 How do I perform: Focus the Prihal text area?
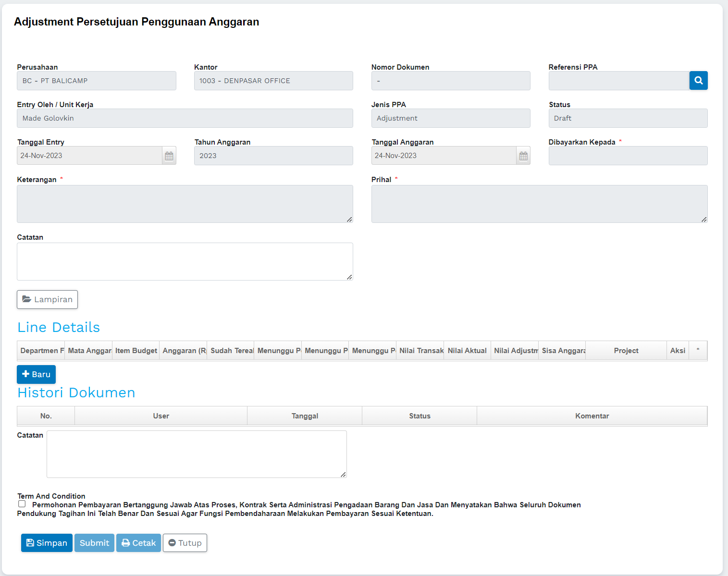pos(539,204)
